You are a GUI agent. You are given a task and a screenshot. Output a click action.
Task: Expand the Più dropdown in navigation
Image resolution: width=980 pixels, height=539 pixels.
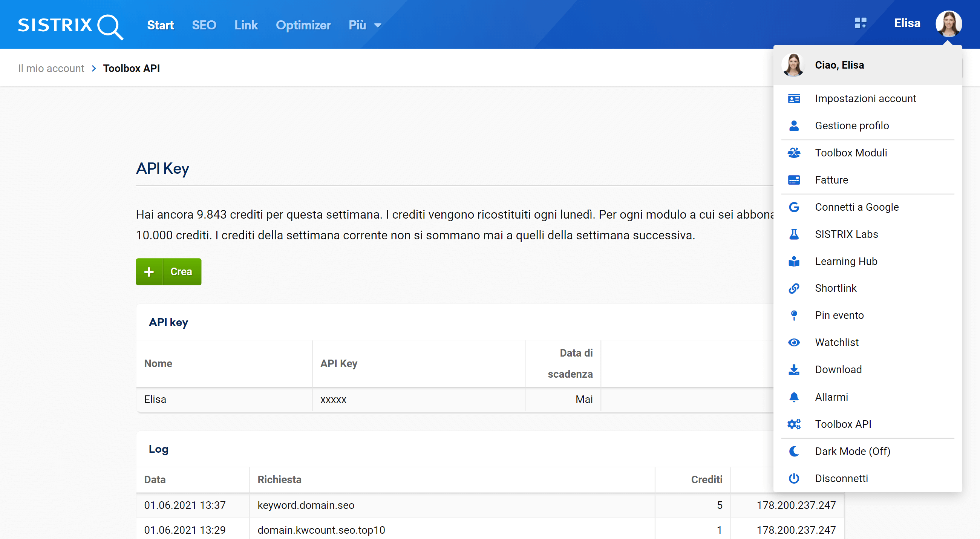pyautogui.click(x=364, y=25)
